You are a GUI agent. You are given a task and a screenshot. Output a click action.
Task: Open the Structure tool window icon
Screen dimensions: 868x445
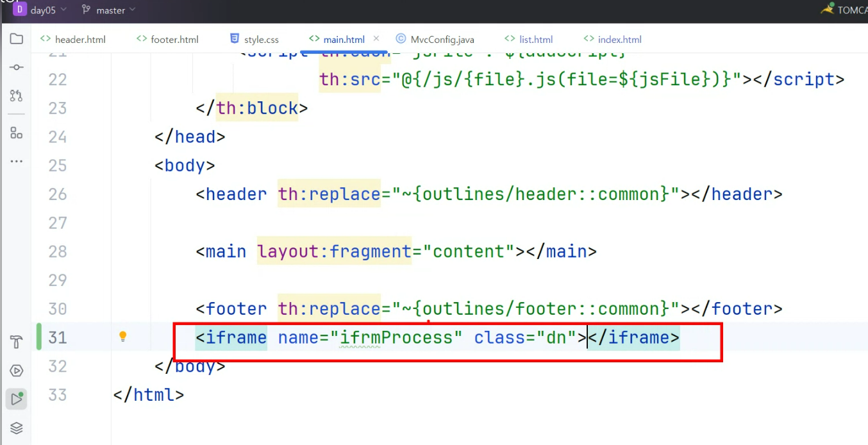(x=17, y=133)
